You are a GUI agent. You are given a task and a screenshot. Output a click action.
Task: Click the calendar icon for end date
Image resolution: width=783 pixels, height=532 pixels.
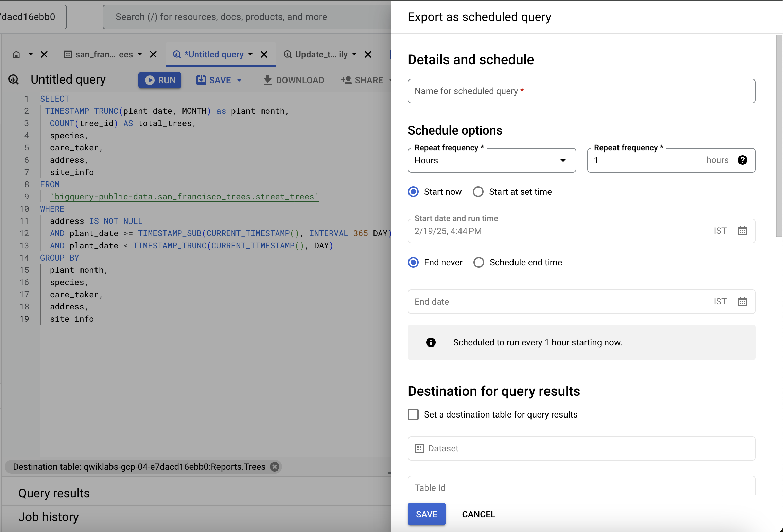tap(743, 302)
